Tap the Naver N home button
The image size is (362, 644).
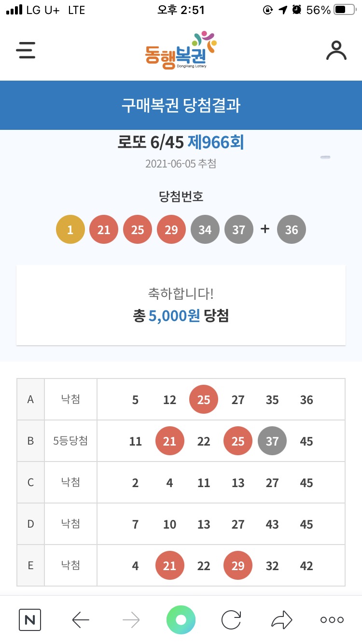point(30,620)
